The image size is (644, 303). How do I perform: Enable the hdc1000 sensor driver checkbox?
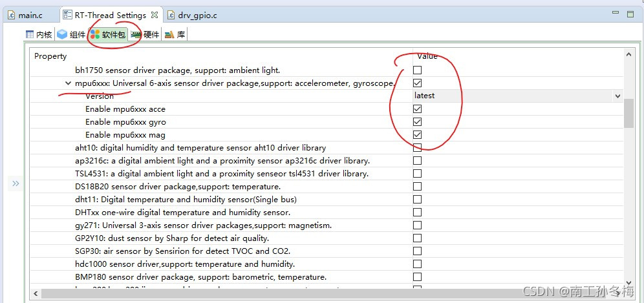[x=417, y=264]
